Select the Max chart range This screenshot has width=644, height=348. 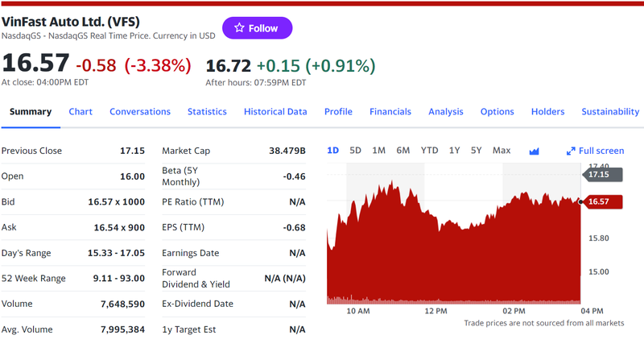[x=502, y=151]
